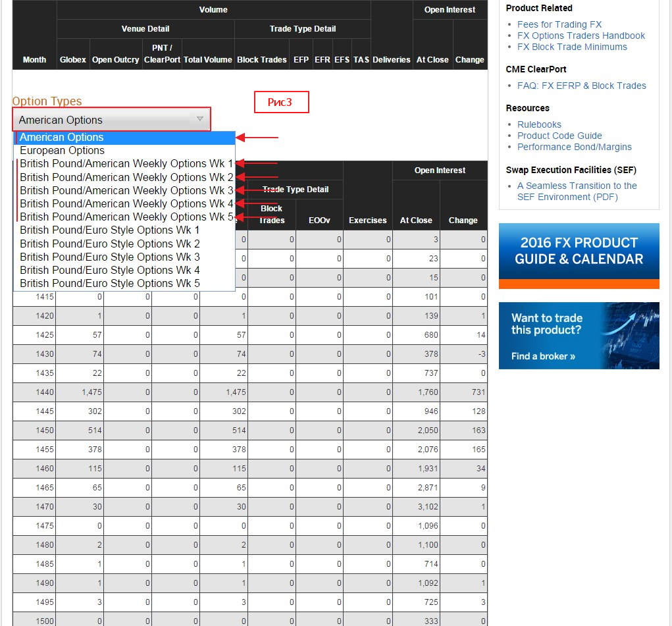Screen dimensions: 672x626
Task: Click the Total Volume column header
Action: (x=208, y=60)
